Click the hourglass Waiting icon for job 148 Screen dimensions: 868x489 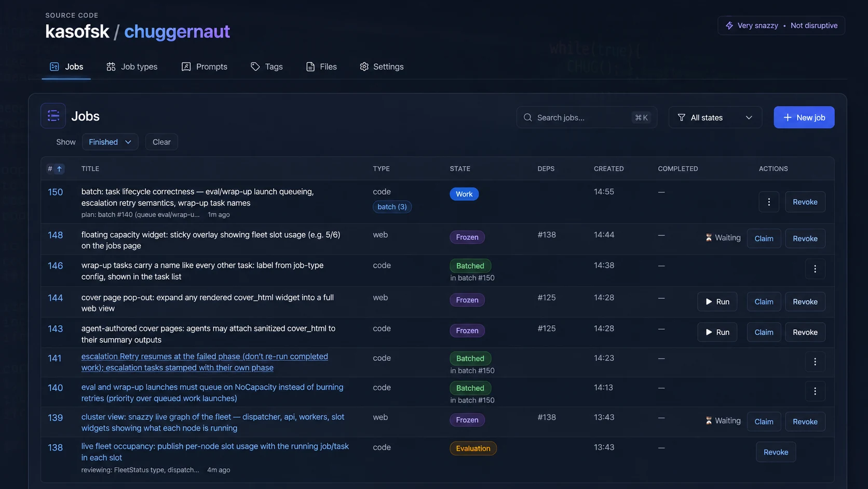coord(709,237)
